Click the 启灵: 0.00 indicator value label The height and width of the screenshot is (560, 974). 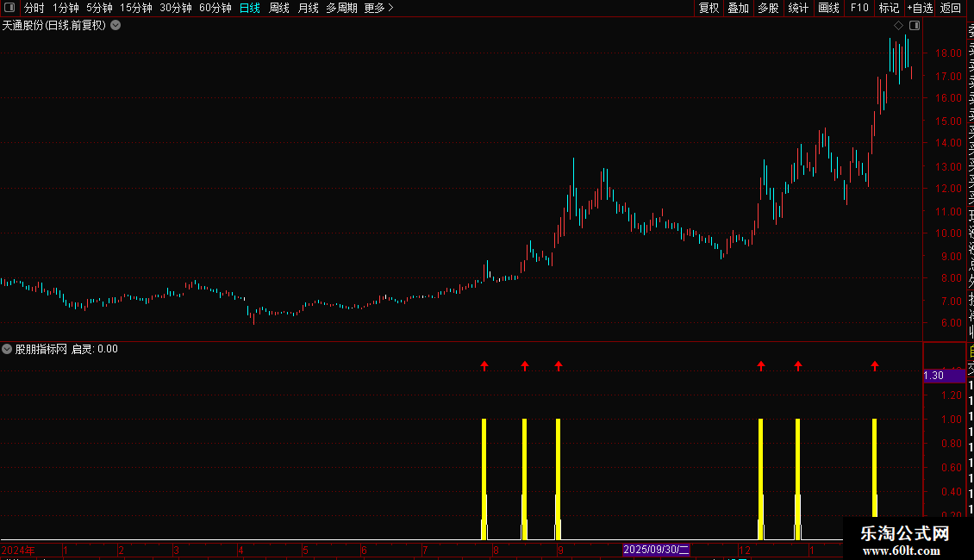pyautogui.click(x=95, y=349)
